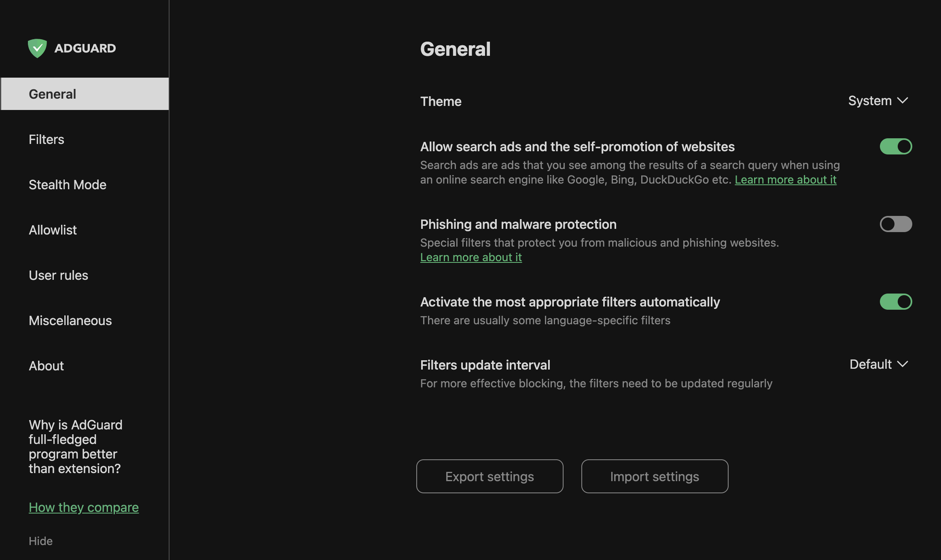Click the Import settings button
This screenshot has width=941, height=560.
pos(654,476)
